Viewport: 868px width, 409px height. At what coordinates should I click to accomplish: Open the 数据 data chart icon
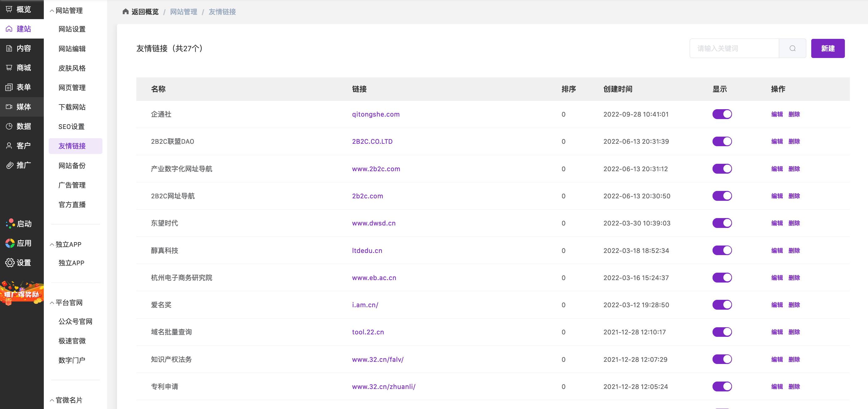click(x=9, y=126)
